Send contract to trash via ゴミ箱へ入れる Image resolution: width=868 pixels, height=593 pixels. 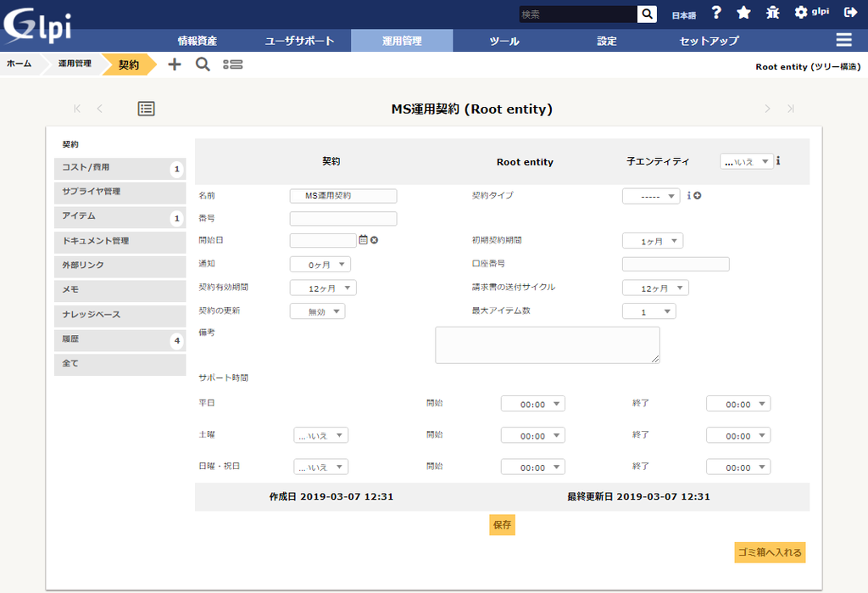(769, 551)
